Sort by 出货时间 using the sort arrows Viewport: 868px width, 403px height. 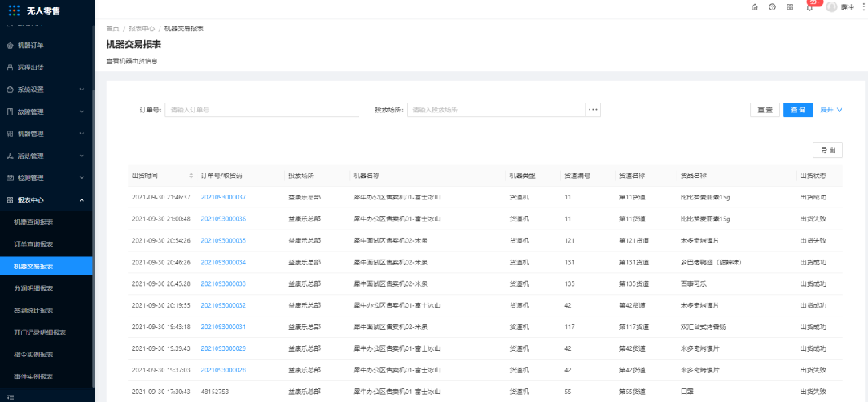tap(191, 176)
